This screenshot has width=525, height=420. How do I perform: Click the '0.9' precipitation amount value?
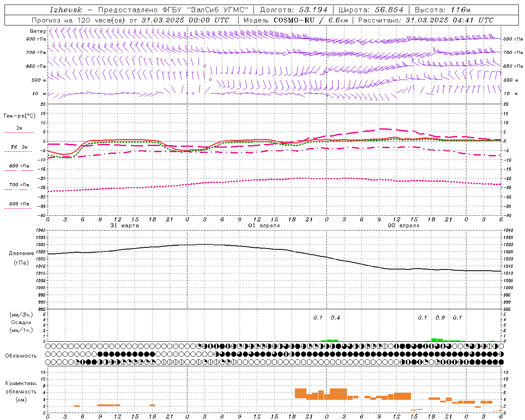[x=440, y=317]
